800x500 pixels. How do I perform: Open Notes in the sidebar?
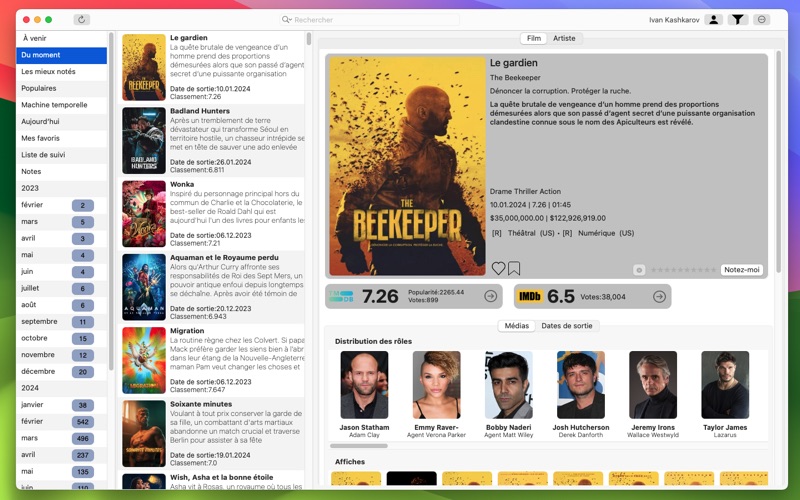[x=61, y=171]
